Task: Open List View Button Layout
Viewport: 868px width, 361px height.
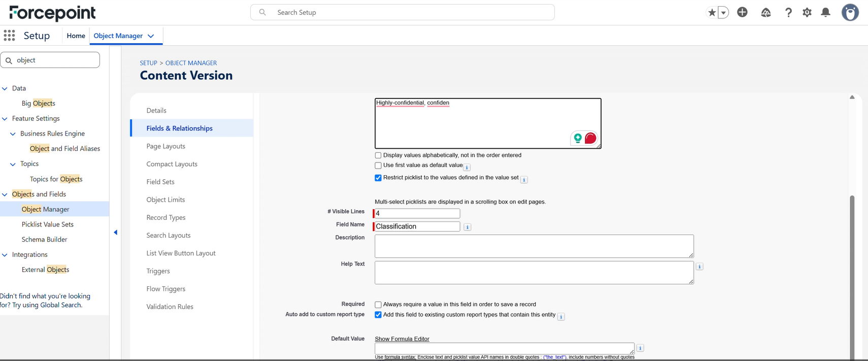Action: pos(181,253)
